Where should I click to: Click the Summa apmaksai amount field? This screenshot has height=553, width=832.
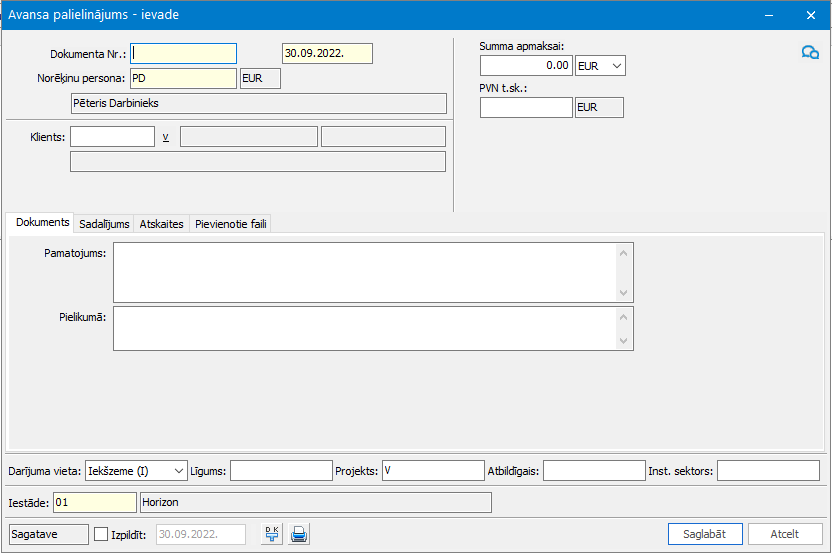pyautogui.click(x=526, y=66)
